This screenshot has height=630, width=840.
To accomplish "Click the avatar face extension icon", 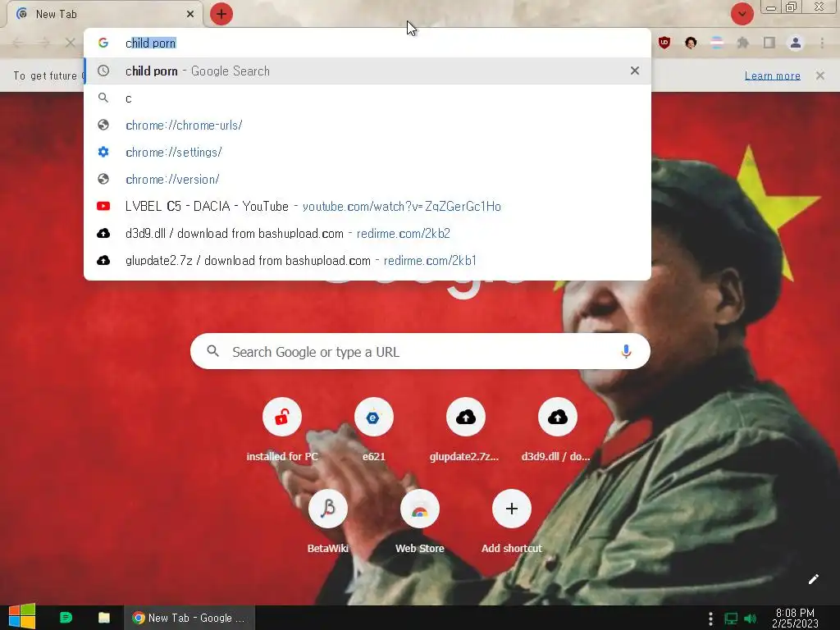I will [691, 43].
